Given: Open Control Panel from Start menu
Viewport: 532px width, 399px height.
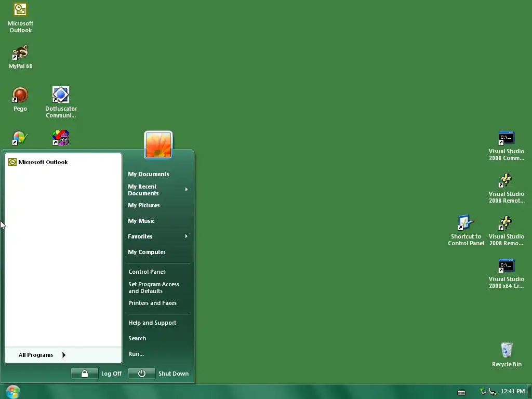Looking at the screenshot, I should tap(147, 272).
